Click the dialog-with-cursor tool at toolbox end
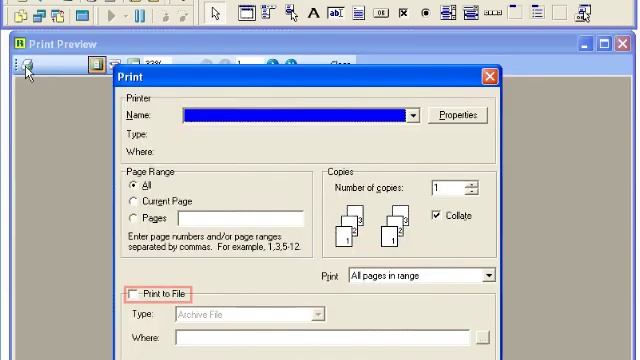640x360 pixels. point(583,13)
